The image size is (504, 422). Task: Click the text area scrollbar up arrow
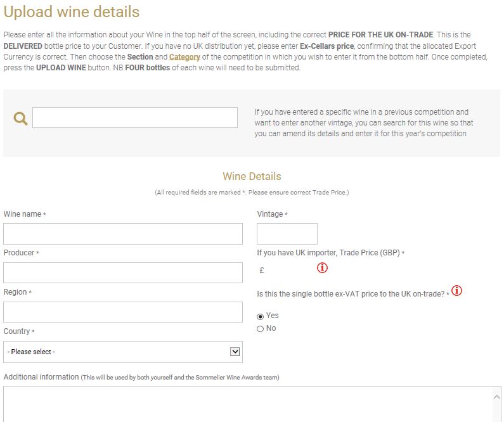tap(496, 397)
